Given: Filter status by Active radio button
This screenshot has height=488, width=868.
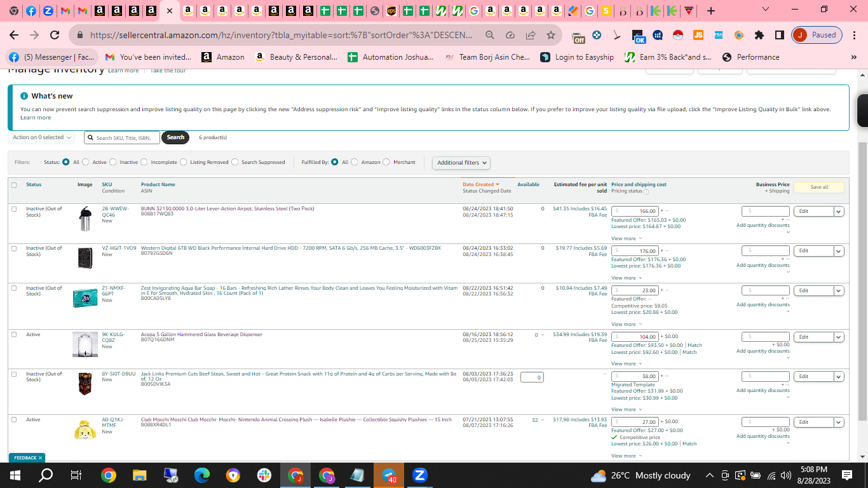Looking at the screenshot, I should pos(86,162).
